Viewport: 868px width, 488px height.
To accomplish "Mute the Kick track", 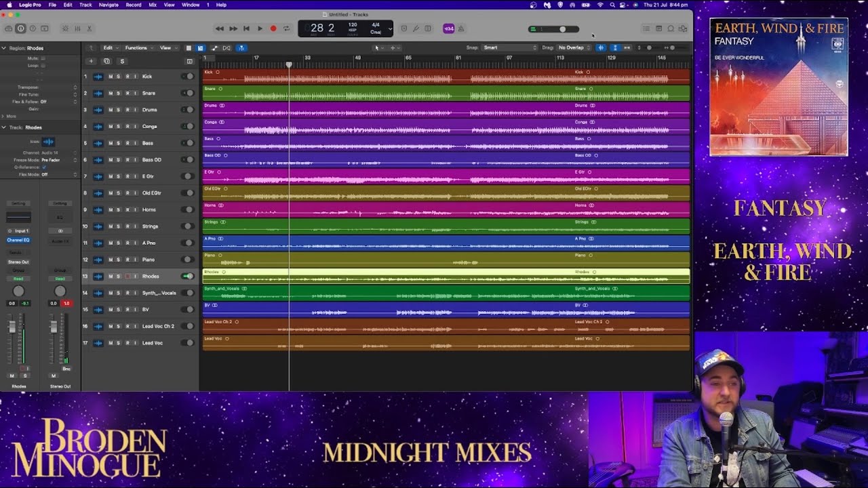I will click(111, 77).
